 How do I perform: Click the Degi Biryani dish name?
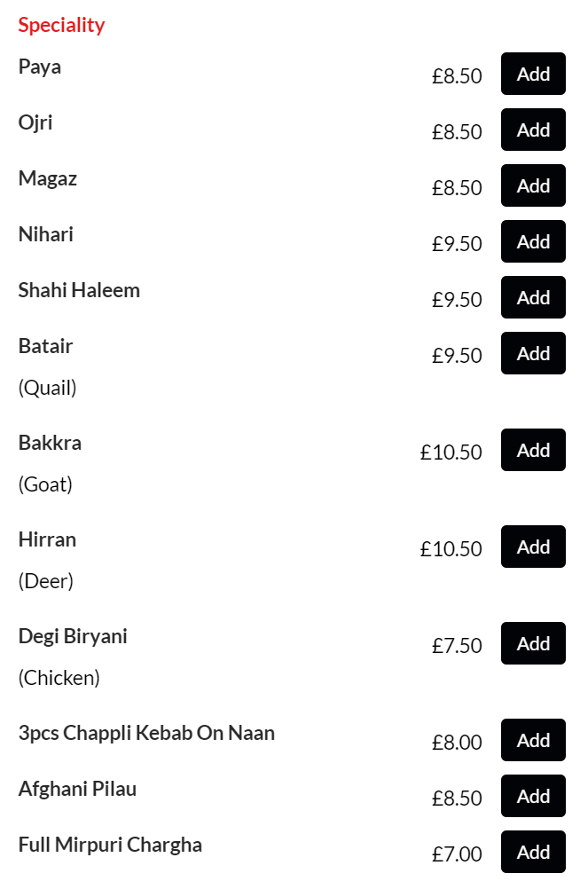73,636
